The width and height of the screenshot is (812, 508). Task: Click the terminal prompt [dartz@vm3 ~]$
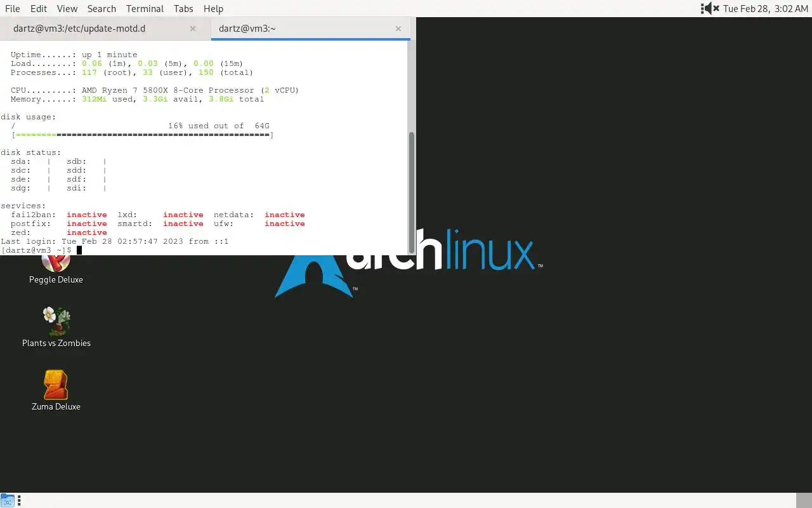(36, 250)
